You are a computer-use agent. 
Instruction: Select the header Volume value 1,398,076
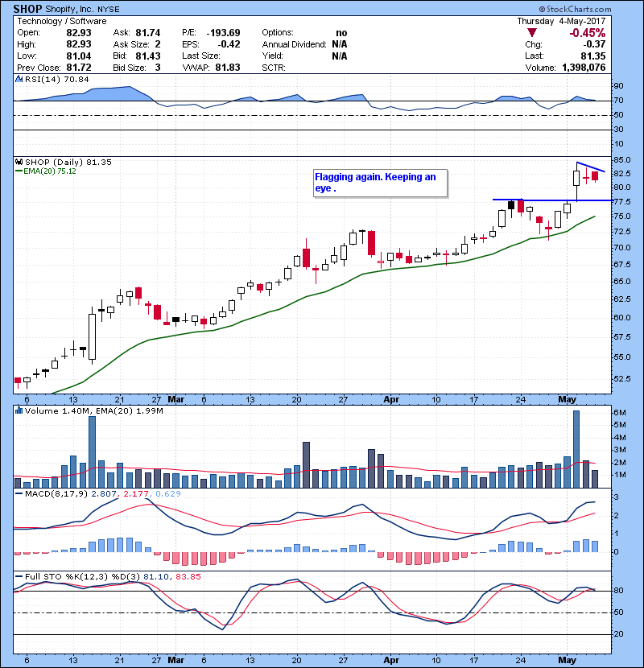tap(584, 68)
